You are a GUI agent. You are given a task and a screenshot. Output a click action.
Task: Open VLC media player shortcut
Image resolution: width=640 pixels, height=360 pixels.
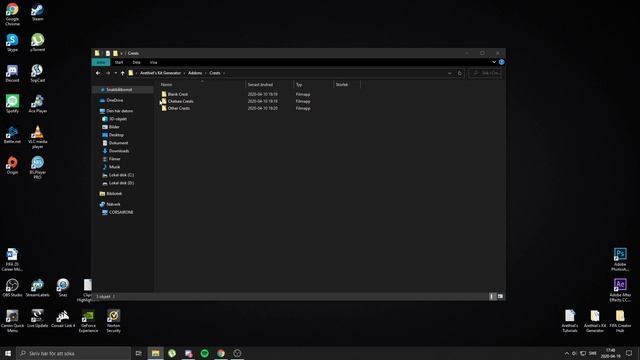37,137
